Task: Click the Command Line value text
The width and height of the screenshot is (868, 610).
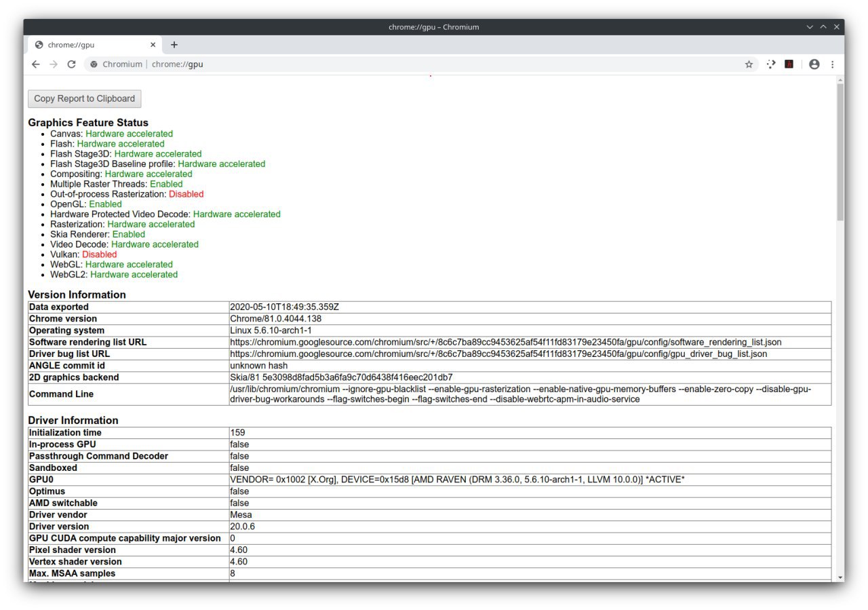Action: click(520, 394)
